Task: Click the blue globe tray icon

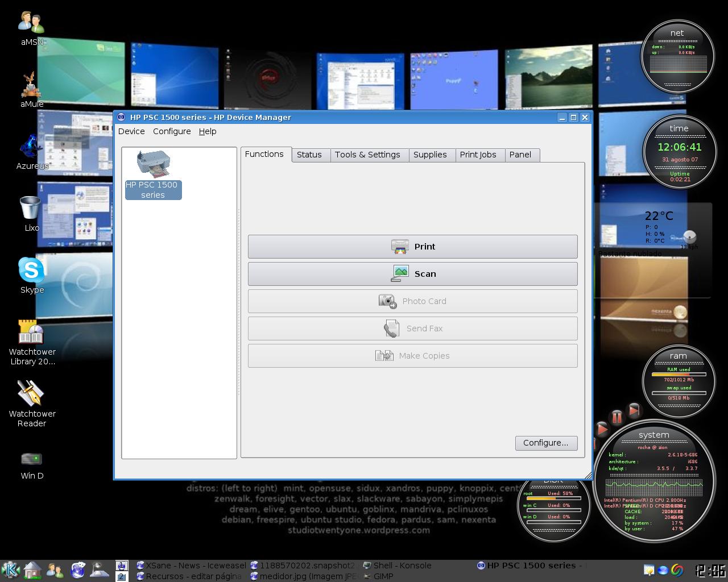Action: pos(663,569)
